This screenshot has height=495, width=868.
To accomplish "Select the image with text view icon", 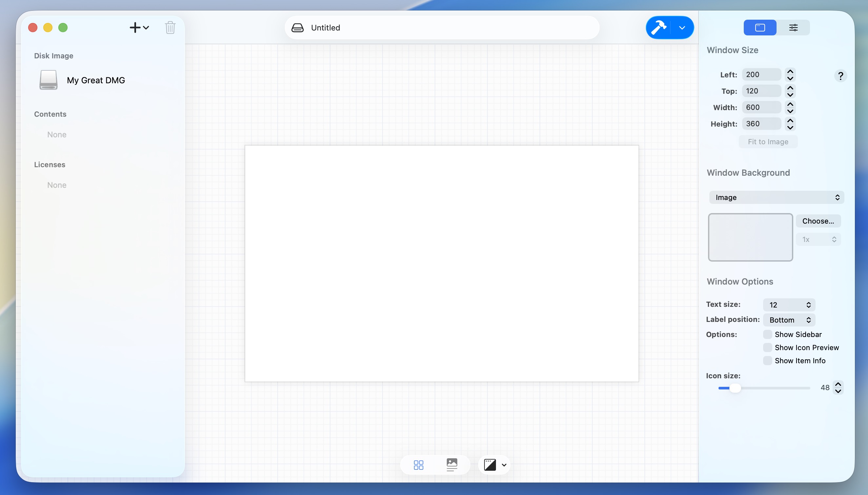I will point(452,465).
